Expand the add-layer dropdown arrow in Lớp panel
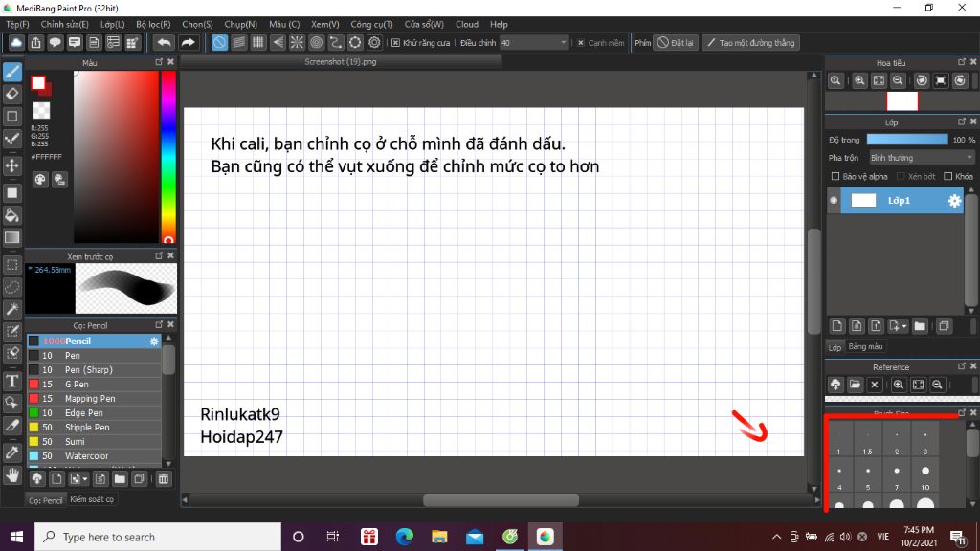Viewport: 980px width, 551px height. pyautogui.click(x=903, y=327)
